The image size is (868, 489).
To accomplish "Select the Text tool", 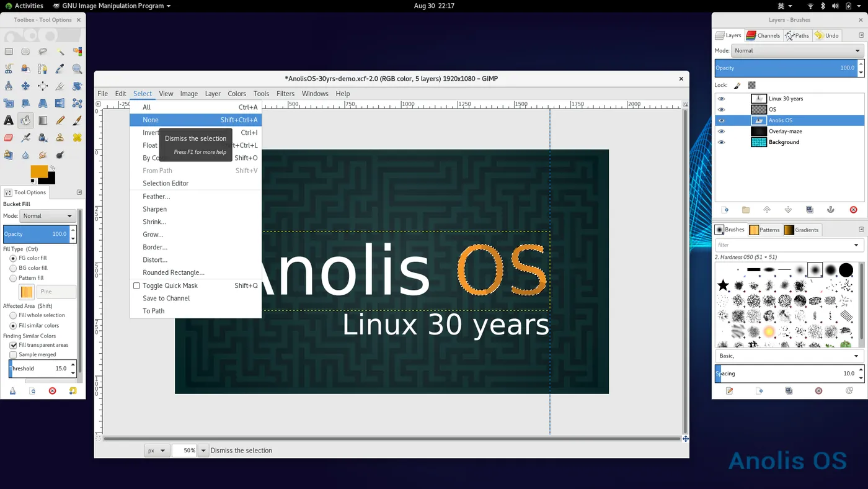I will point(9,120).
